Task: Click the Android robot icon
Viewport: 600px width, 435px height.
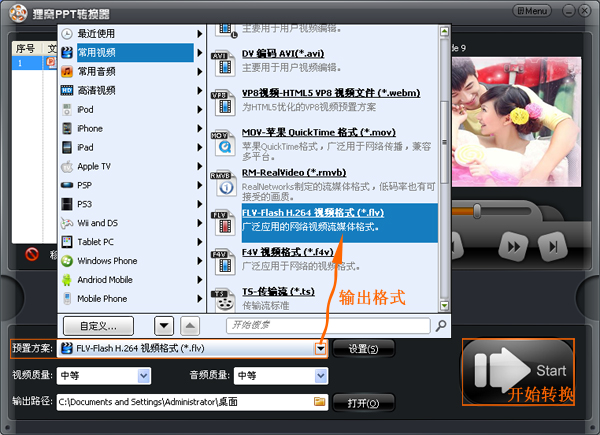Action: [67, 280]
